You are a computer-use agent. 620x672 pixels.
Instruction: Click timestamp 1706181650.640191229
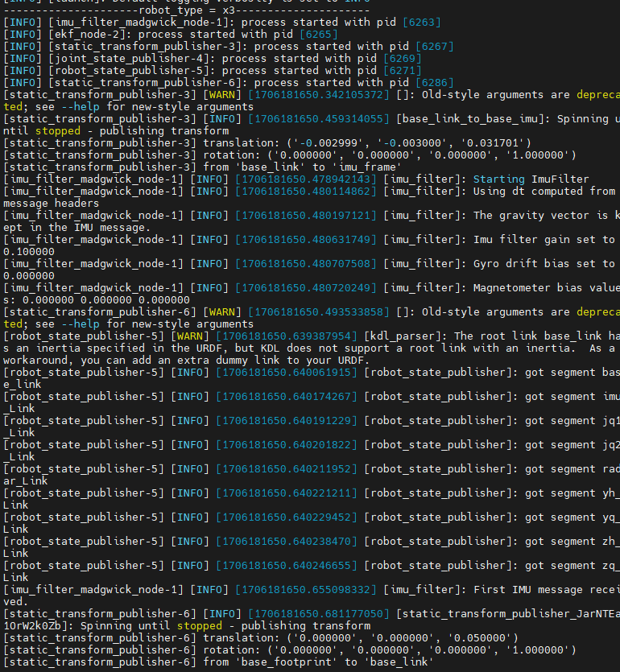[x=287, y=420]
